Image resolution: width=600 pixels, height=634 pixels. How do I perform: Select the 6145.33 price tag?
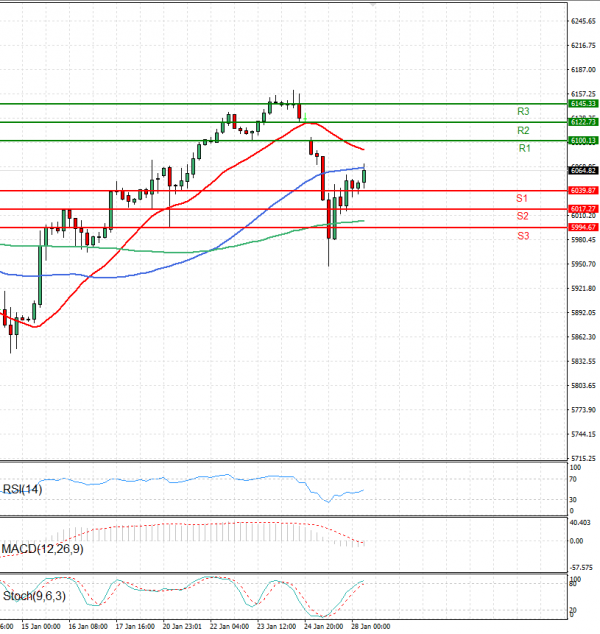(583, 104)
